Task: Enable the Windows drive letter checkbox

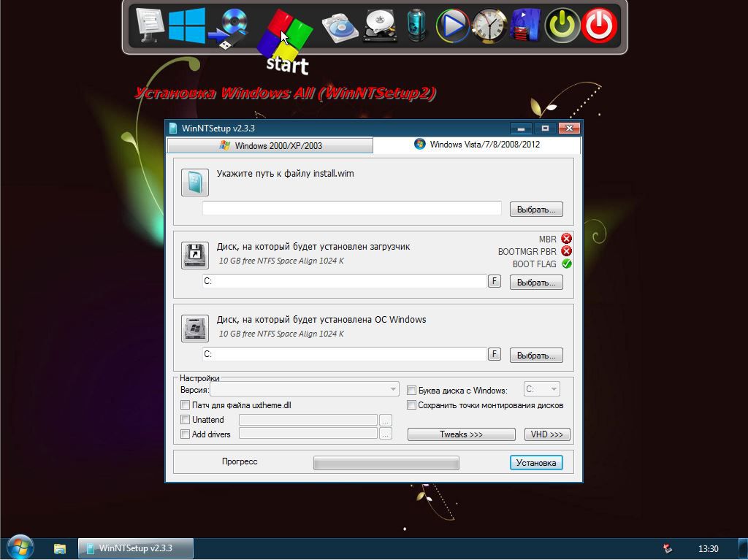Action: coord(411,390)
